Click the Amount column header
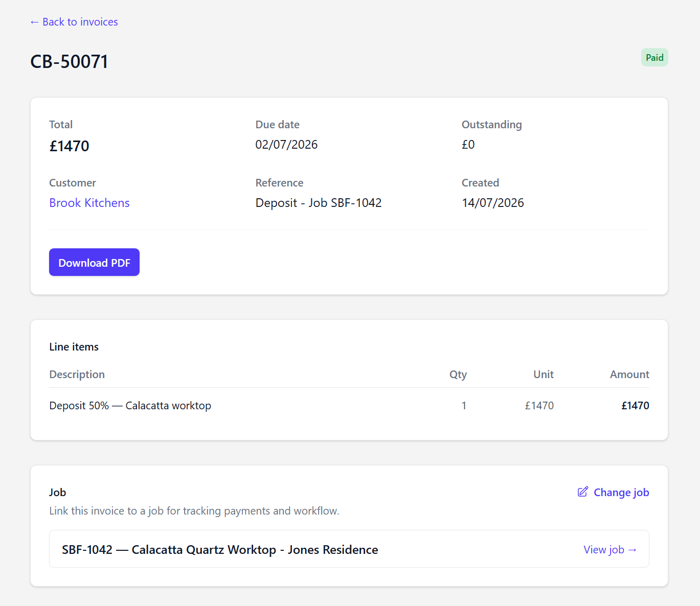 [629, 375]
